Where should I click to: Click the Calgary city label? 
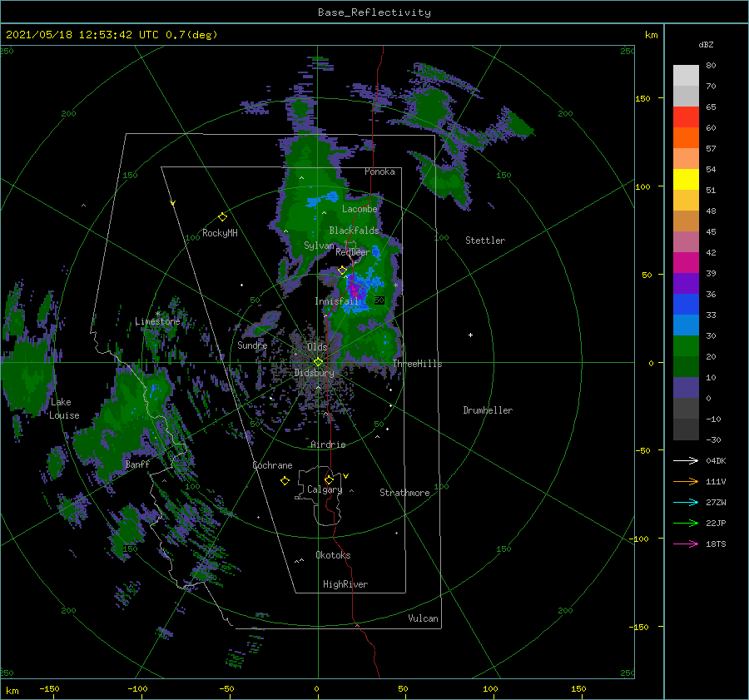coord(325,489)
